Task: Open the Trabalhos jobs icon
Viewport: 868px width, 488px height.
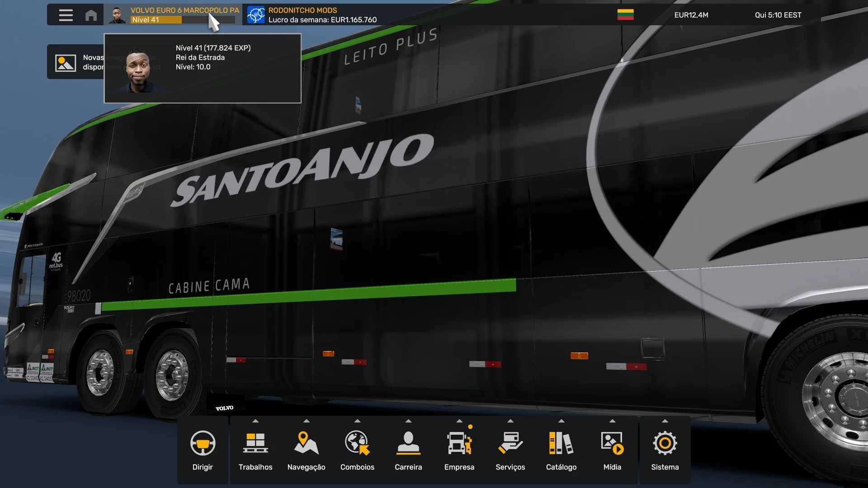Action: [255, 443]
